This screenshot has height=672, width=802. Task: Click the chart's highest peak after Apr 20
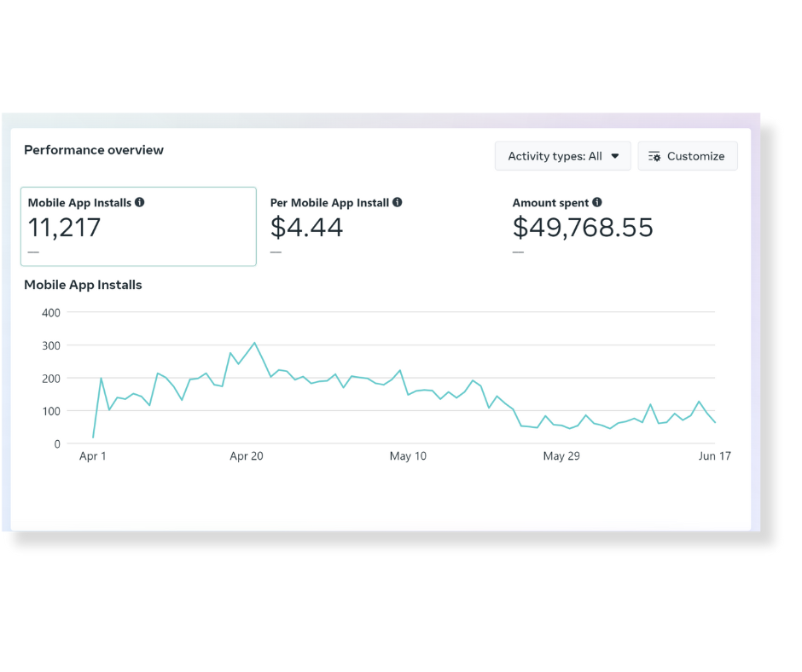coord(254,343)
